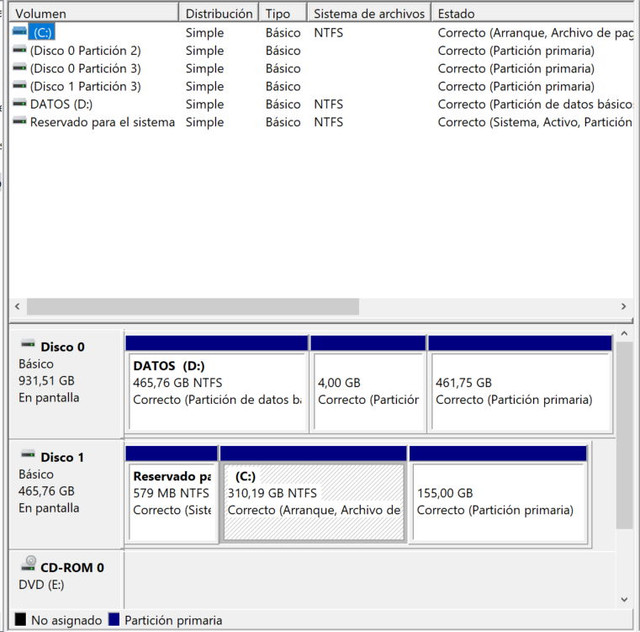
Task: Click the Disco 0 disk icon in lower pane
Action: tap(28, 344)
